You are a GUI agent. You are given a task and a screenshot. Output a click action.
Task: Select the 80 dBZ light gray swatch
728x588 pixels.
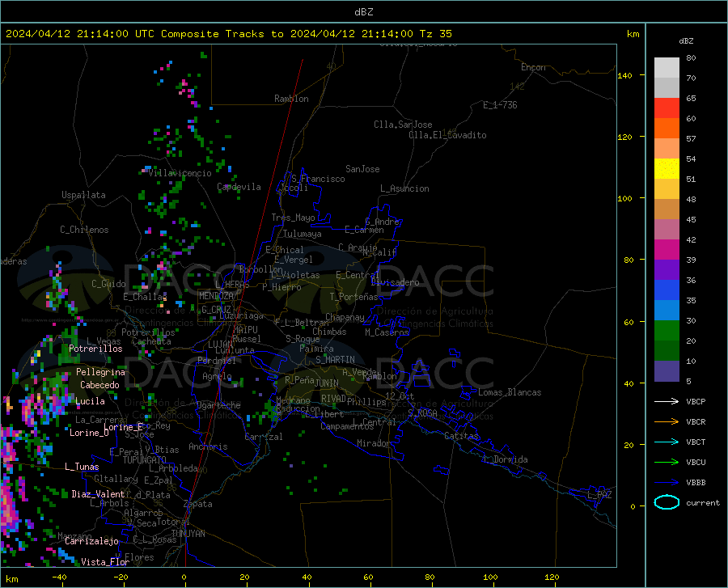(667, 68)
